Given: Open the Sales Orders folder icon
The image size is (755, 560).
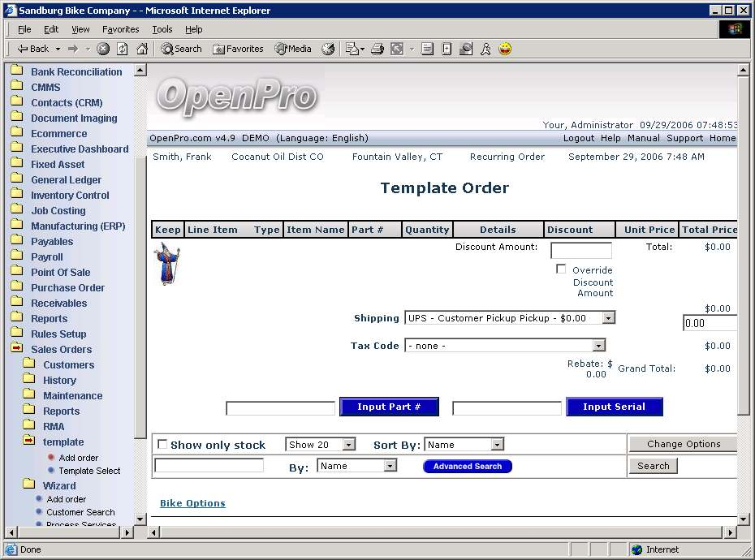Looking at the screenshot, I should pos(16,349).
